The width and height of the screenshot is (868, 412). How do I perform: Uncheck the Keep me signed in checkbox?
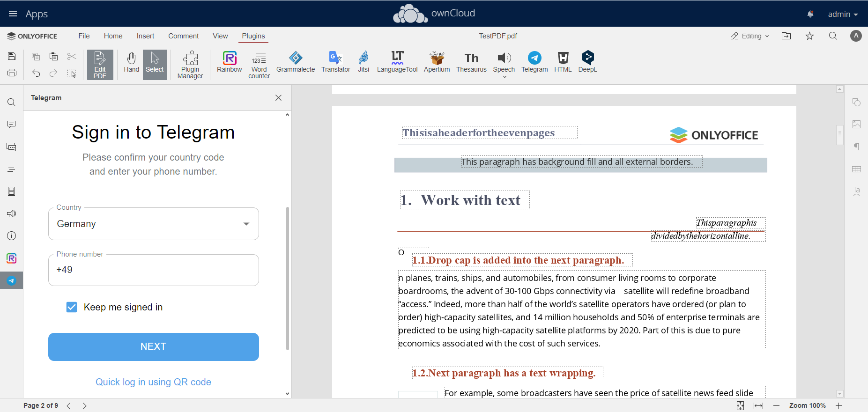pyautogui.click(x=72, y=307)
